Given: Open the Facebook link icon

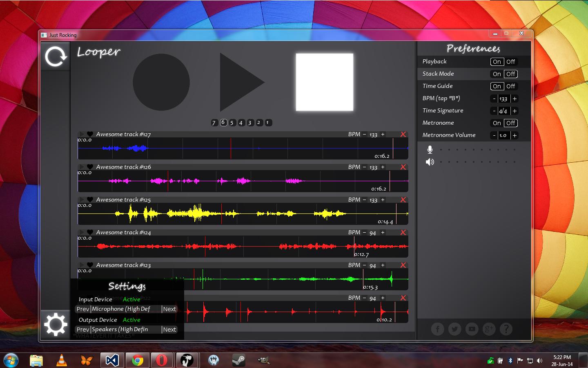Looking at the screenshot, I should point(437,329).
